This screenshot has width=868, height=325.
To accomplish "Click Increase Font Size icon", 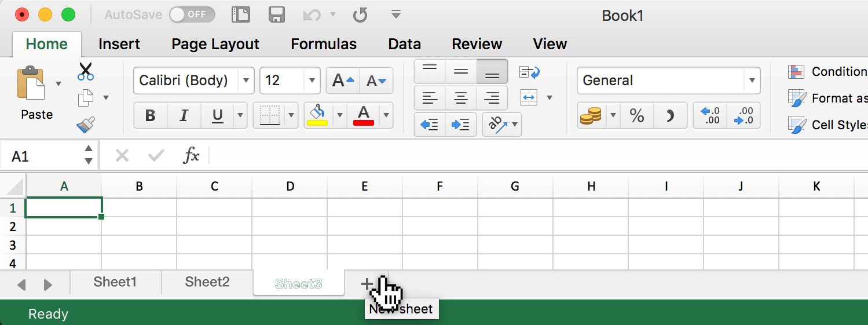I will [343, 81].
